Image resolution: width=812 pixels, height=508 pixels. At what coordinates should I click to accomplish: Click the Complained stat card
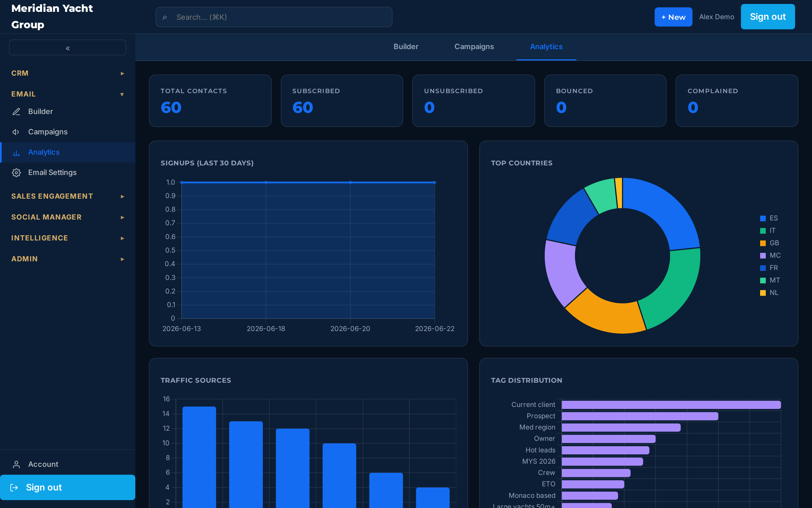pos(737,101)
